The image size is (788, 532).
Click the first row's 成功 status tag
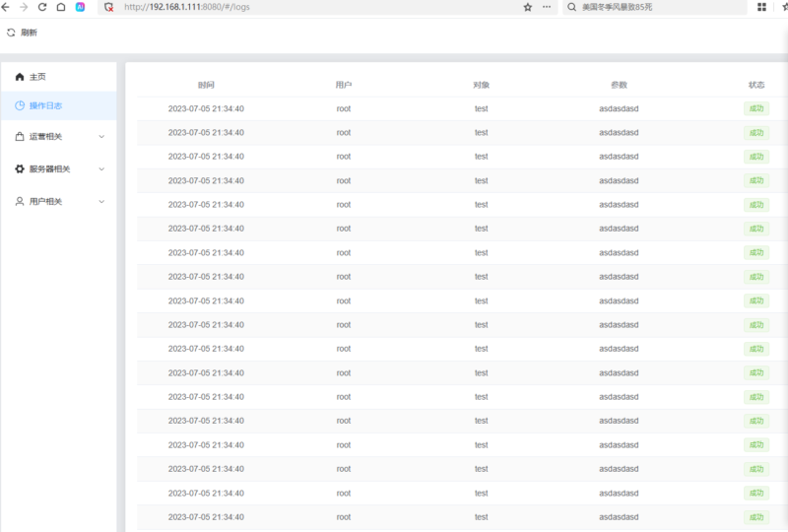tap(756, 109)
